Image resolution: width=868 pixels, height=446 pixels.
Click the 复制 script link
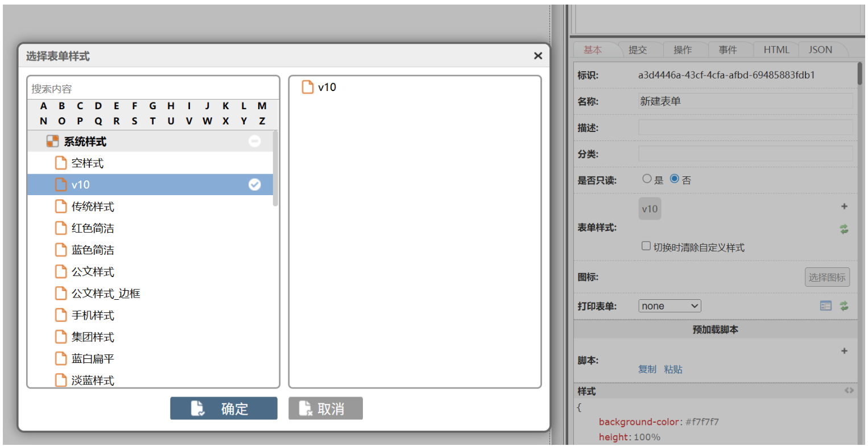(647, 369)
